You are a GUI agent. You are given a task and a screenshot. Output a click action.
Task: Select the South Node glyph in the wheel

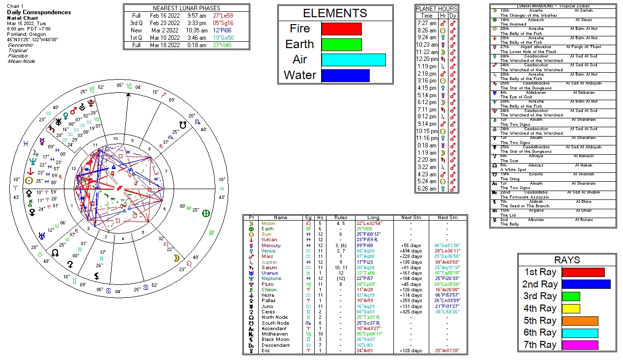(x=183, y=125)
